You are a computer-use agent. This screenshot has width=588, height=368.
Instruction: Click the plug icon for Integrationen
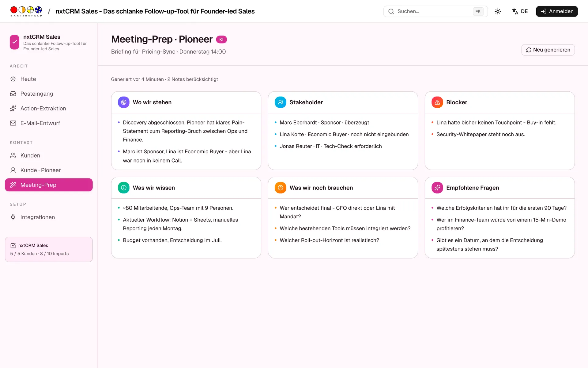[x=13, y=217]
